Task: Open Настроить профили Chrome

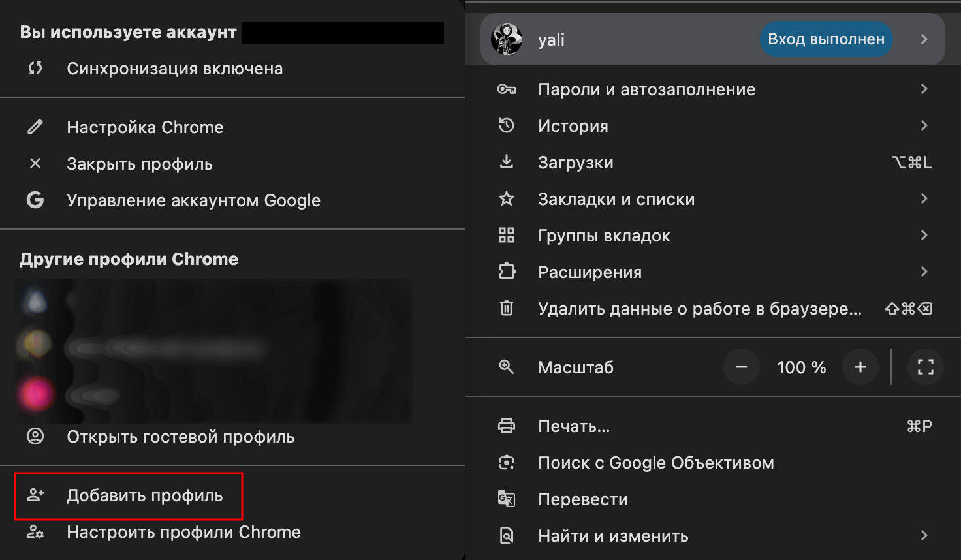Action: 232,532
